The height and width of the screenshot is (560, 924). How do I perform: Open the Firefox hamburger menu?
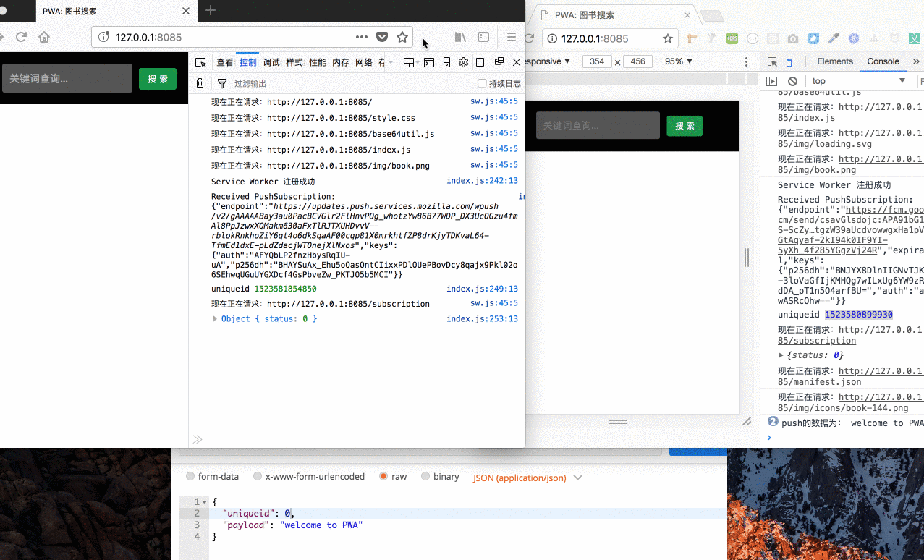click(512, 38)
